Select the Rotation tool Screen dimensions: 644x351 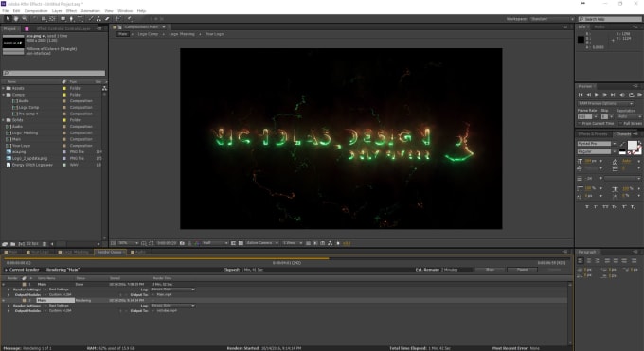pos(35,19)
